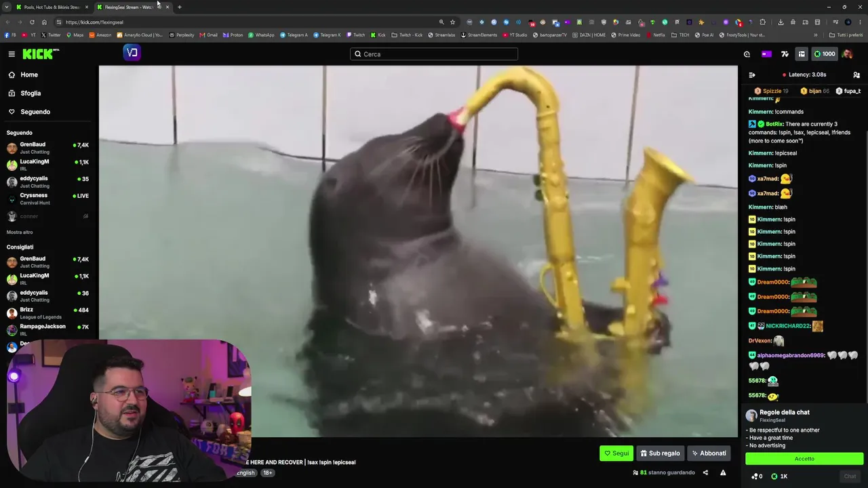Viewport: 868px width, 488px height.
Task: Accept chat rules with Accetto button
Action: (804, 459)
